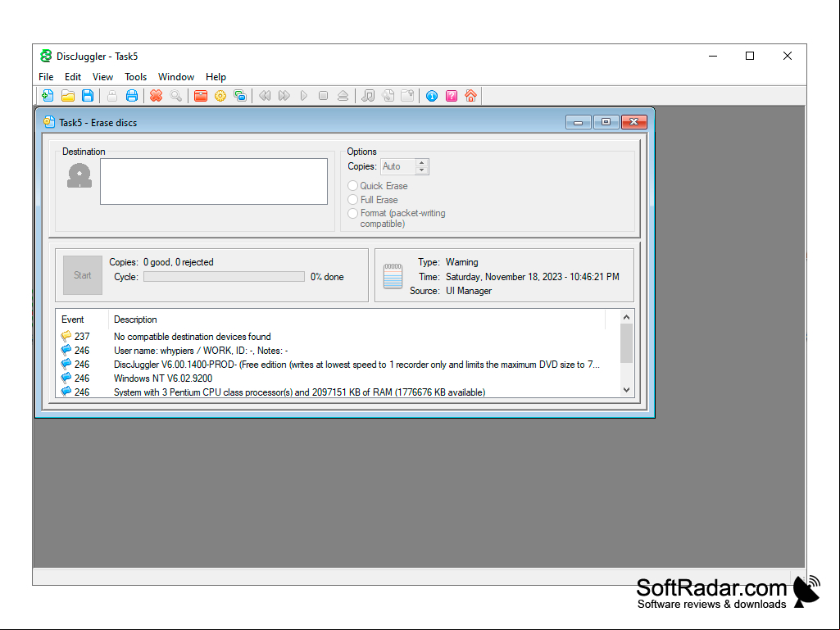840x630 pixels.
Task: Click the Start button
Action: [x=83, y=274]
